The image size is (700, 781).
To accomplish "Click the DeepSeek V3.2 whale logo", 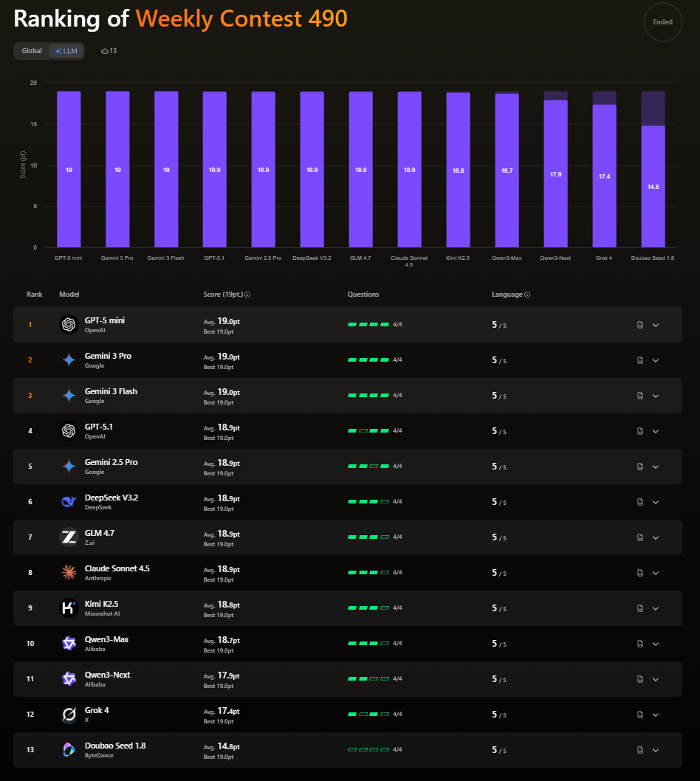I will pyautogui.click(x=69, y=502).
